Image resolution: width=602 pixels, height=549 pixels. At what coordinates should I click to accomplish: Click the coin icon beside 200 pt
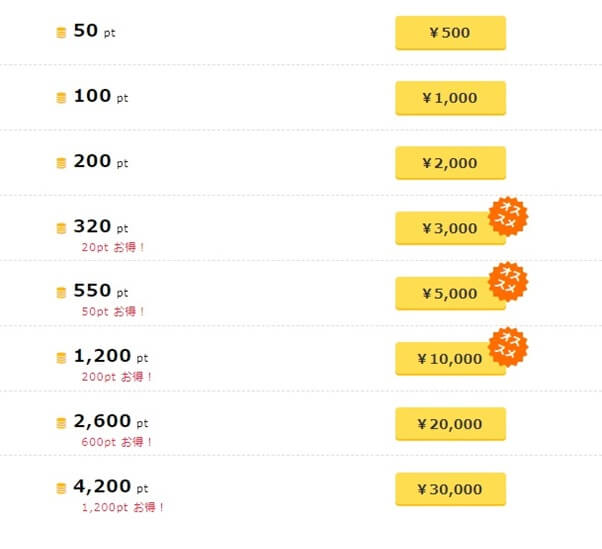pyautogui.click(x=61, y=163)
